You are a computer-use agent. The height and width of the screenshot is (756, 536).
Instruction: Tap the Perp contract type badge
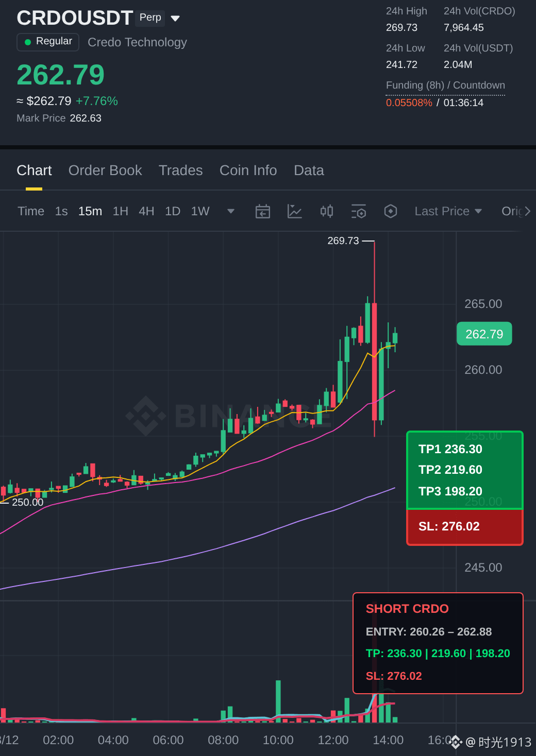(x=150, y=18)
